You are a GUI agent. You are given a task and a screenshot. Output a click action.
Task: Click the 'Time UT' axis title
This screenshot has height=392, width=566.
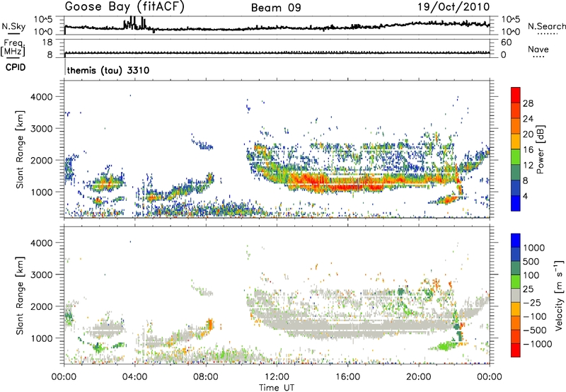tap(277, 388)
